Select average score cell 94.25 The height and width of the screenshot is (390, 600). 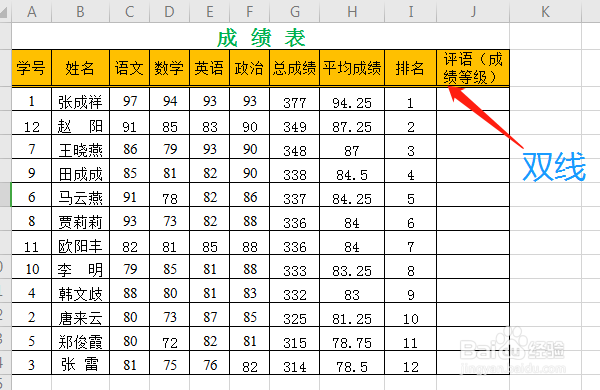click(352, 100)
